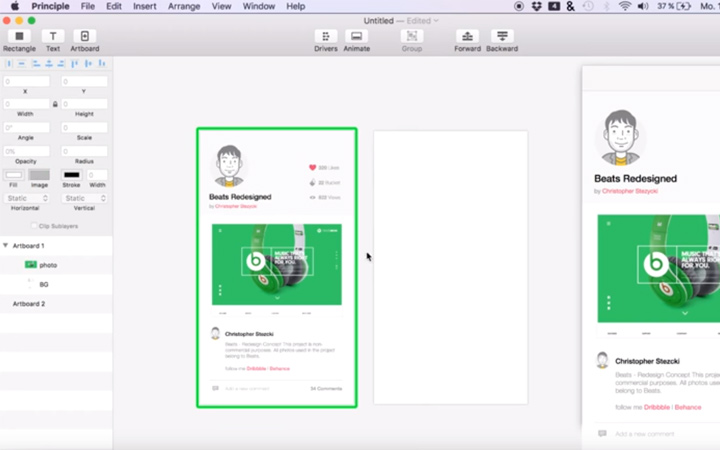Open the Horizontal Static dropdown
The image size is (720, 450).
tap(27, 199)
